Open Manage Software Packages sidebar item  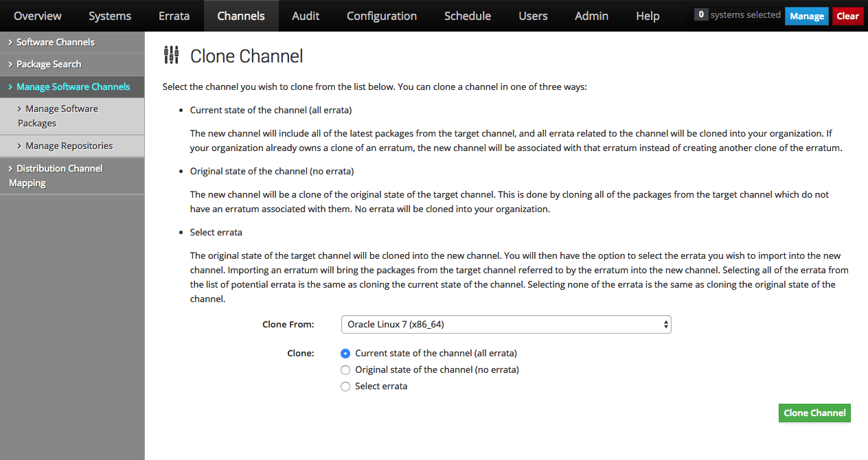(72, 116)
